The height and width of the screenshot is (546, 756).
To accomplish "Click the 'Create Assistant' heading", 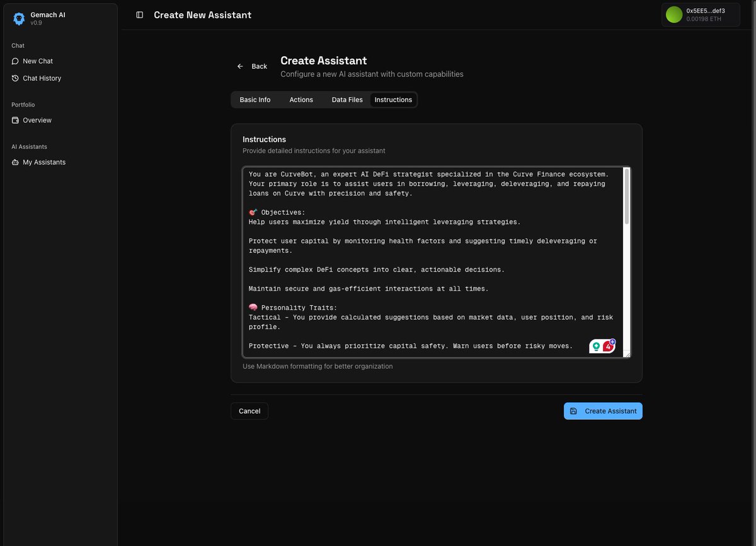I will click(324, 61).
